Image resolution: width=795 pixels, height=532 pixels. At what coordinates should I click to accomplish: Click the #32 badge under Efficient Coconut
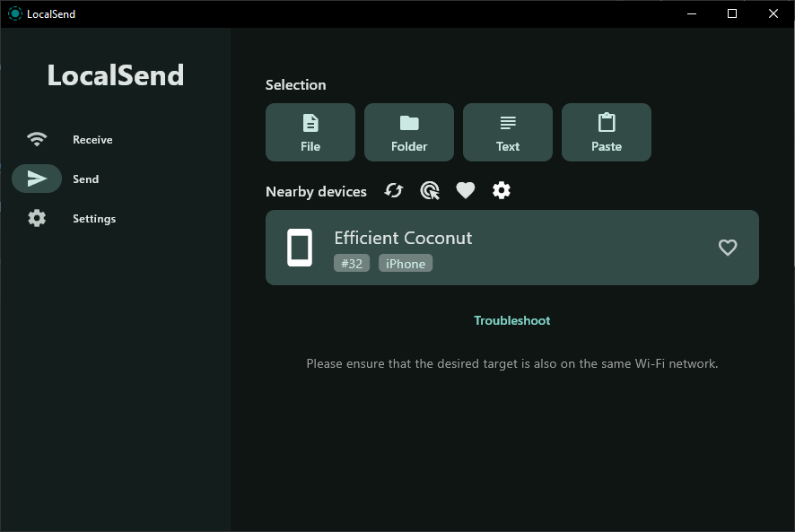coord(352,263)
